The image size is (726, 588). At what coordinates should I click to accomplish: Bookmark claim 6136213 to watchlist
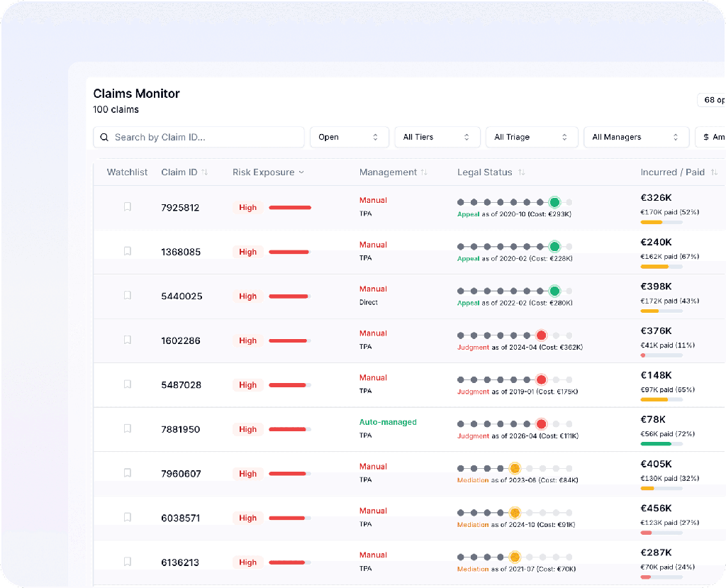point(128,562)
